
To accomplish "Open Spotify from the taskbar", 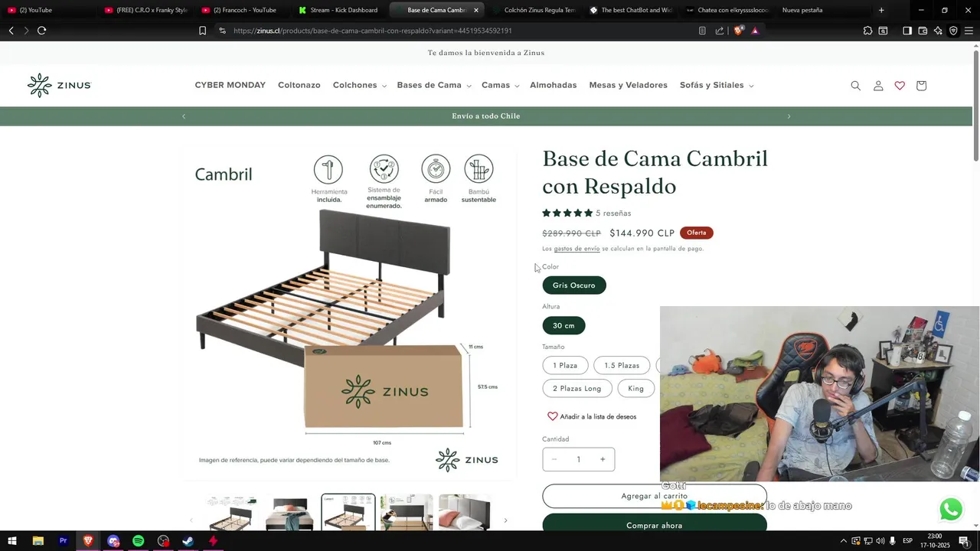I will (x=138, y=541).
